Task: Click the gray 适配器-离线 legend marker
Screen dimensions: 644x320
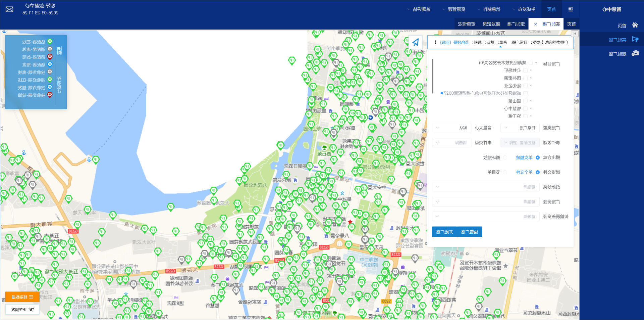Action: pos(50,49)
